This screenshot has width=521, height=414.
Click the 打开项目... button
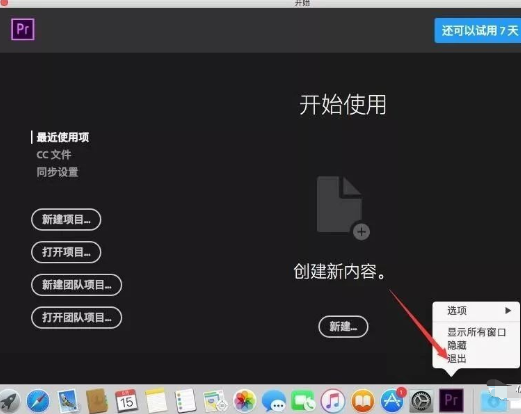coord(66,252)
